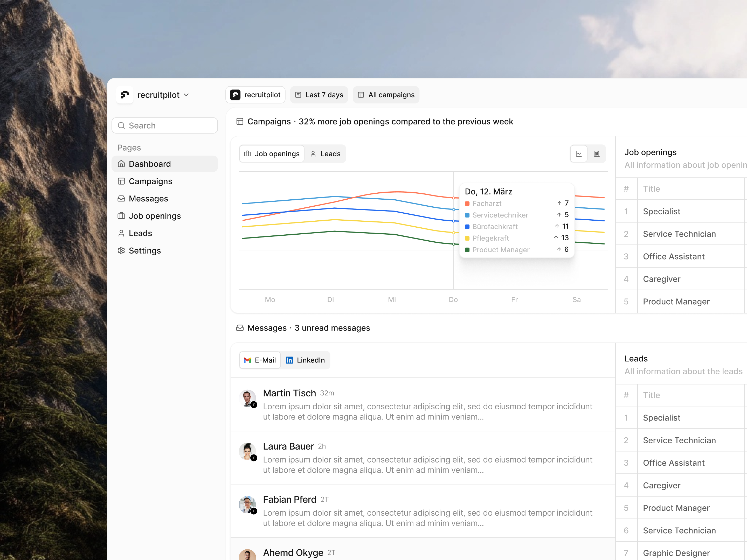
Task: Expand the recruitpilot workspace chevron
Action: click(x=186, y=95)
